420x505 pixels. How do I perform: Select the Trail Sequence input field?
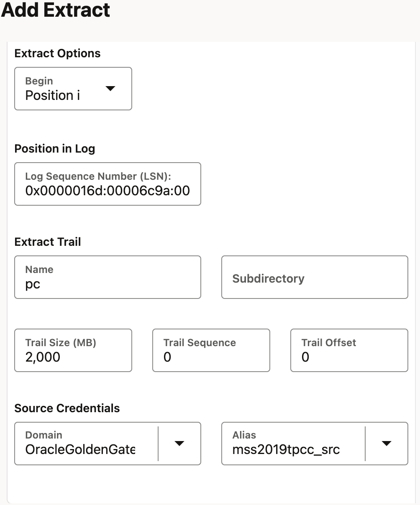[x=211, y=350]
